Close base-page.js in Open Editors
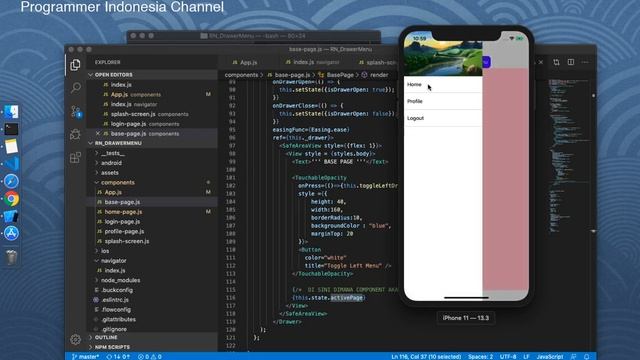640x360 pixels. pos(98,133)
